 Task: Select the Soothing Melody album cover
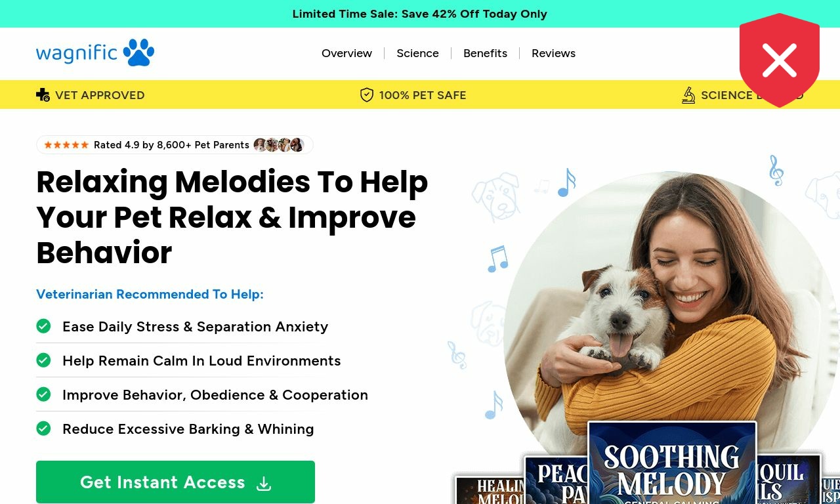pyautogui.click(x=672, y=463)
